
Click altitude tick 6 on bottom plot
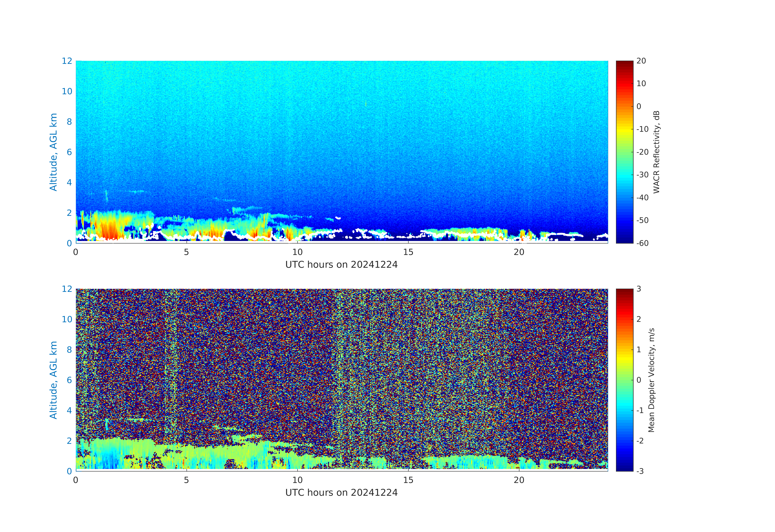[69, 380]
